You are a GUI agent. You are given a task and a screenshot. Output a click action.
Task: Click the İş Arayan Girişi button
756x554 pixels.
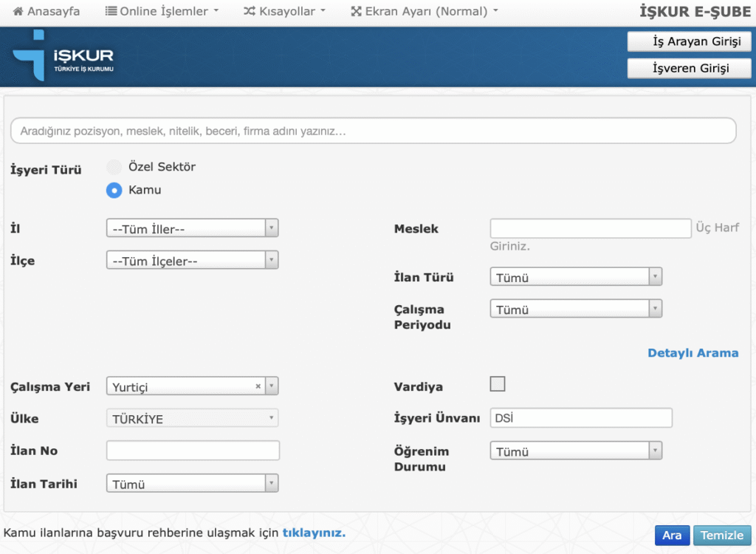click(689, 41)
